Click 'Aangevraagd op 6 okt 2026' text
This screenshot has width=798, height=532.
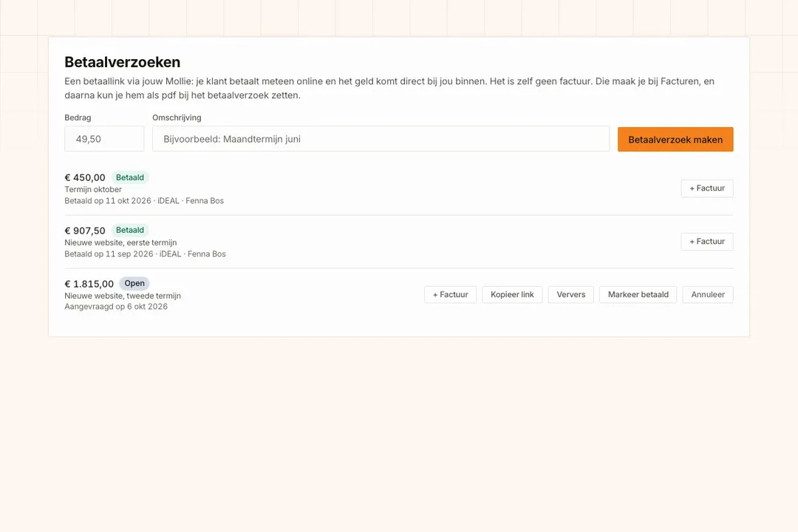coord(116,307)
